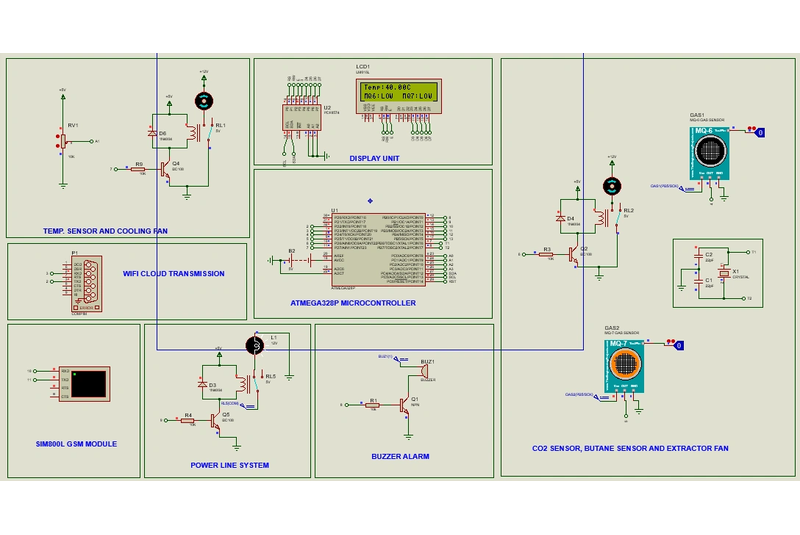Select relay RL5 coil
The height and width of the screenshot is (535, 800).
click(x=242, y=384)
